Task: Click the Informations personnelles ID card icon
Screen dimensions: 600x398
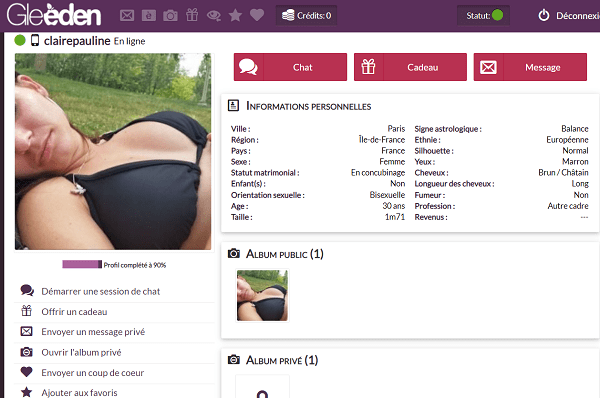Action: click(233, 105)
